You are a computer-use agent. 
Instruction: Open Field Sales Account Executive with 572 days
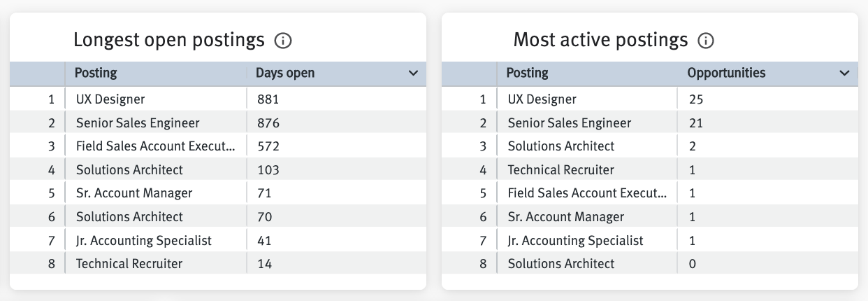(156, 146)
